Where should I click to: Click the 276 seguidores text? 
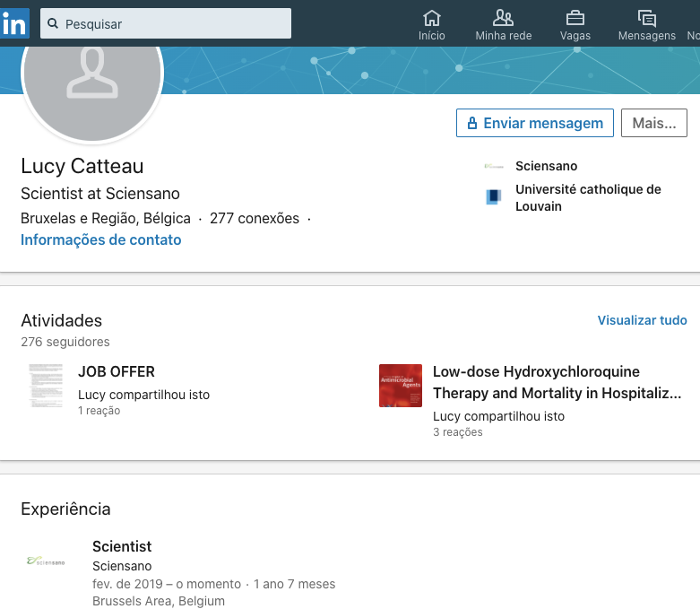(x=65, y=342)
